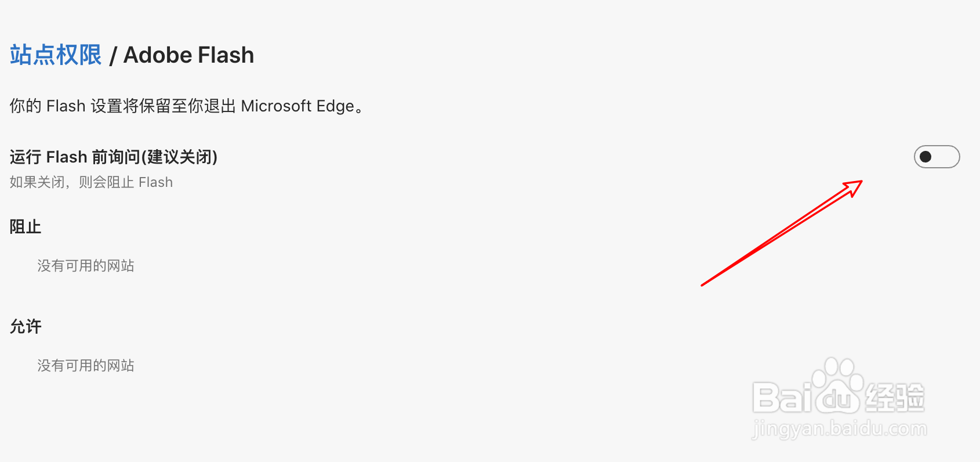Open the jingyan.baidu.com watermark URL
980x462 pixels.
(x=839, y=429)
